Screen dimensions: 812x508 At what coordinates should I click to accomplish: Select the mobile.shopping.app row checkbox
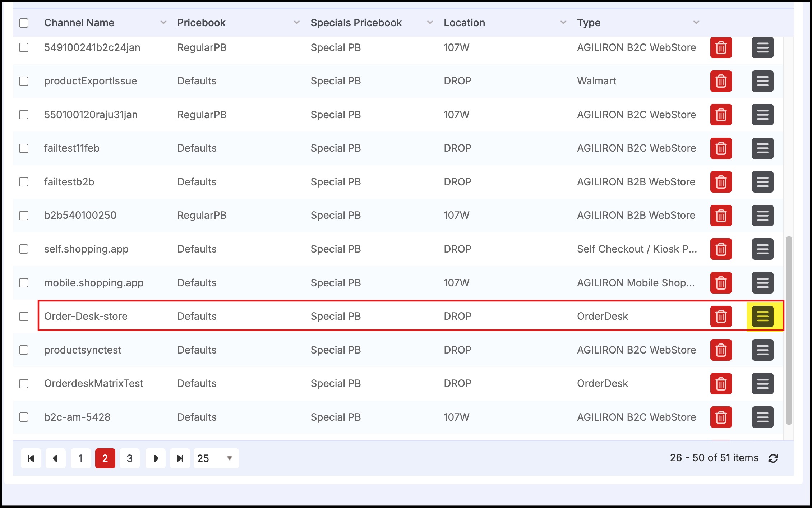point(24,283)
